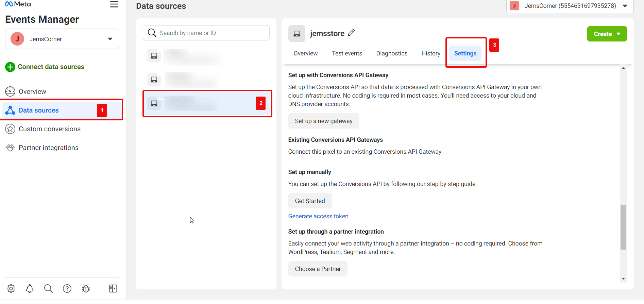Image resolution: width=644 pixels, height=304 pixels.
Task: Open settings gear in bottom sidebar
Action: click(x=11, y=288)
